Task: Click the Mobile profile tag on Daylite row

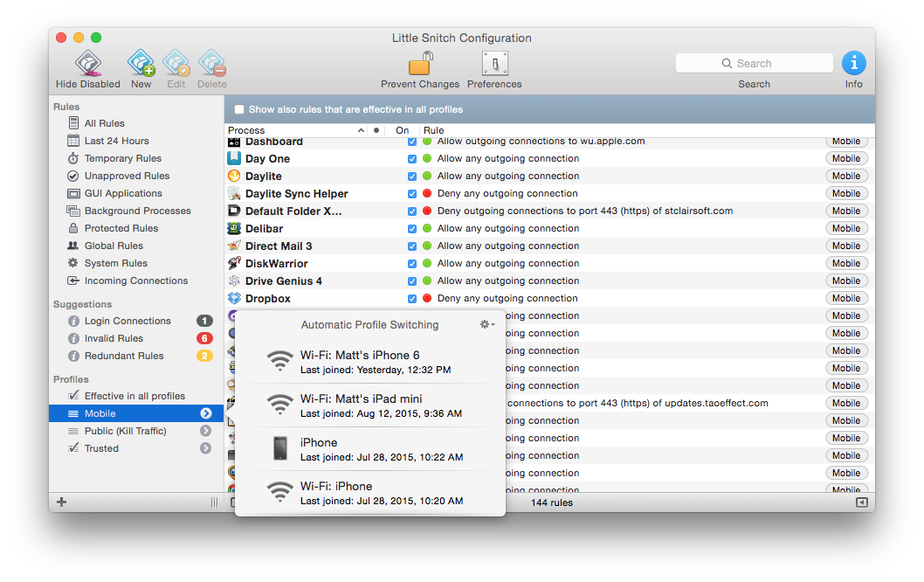Action: pyautogui.click(x=846, y=176)
